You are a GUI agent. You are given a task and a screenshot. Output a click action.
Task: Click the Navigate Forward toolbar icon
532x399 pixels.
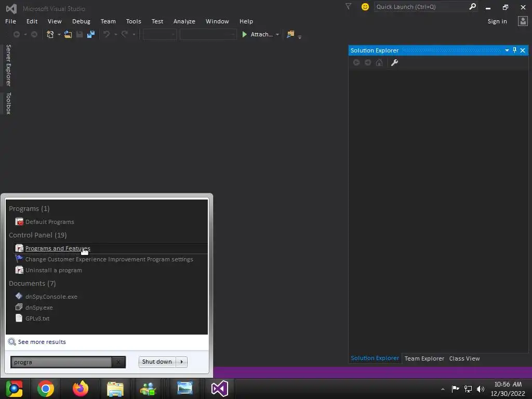pyautogui.click(x=34, y=34)
